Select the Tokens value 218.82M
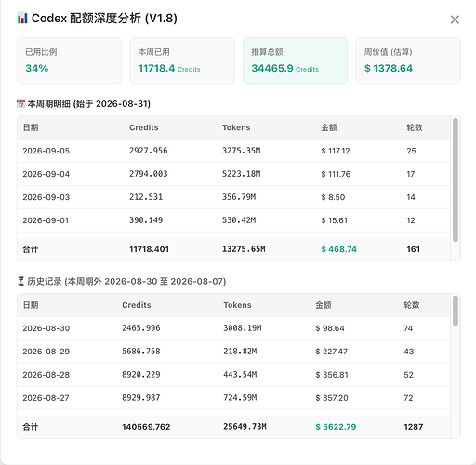This screenshot has height=465, width=476. click(240, 352)
